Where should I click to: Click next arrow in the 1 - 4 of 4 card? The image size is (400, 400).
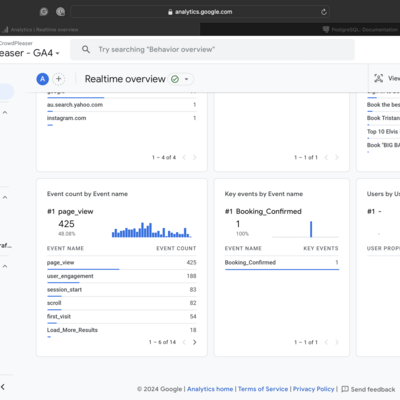[195, 157]
